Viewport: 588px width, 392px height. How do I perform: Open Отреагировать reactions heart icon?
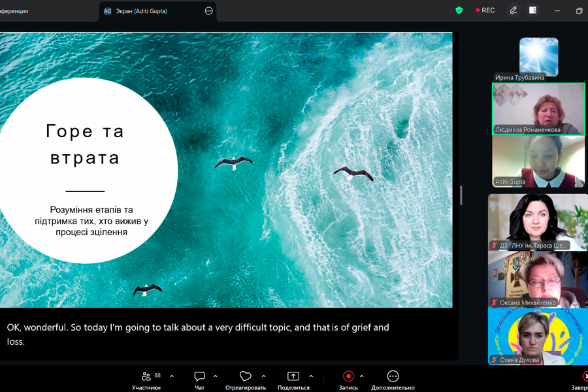coord(245,376)
